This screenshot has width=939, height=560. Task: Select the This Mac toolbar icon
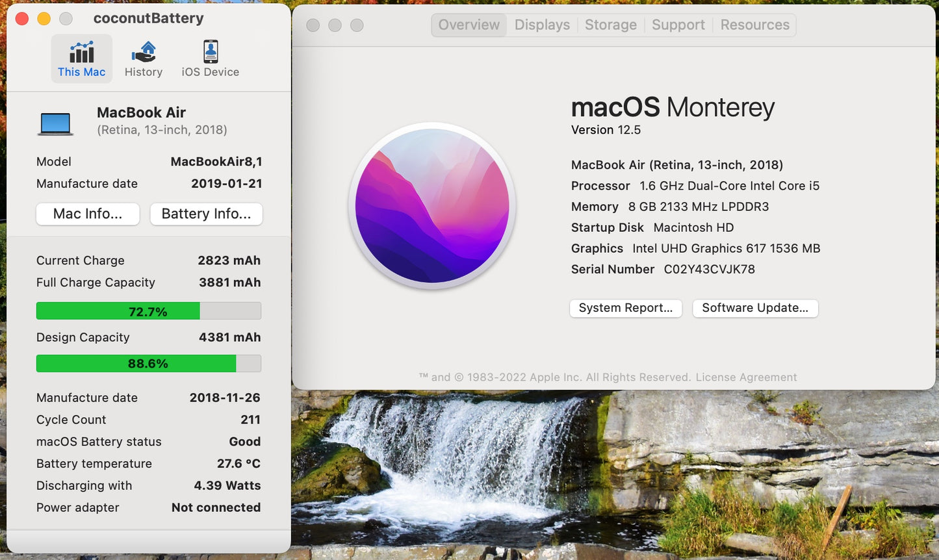pyautogui.click(x=81, y=58)
